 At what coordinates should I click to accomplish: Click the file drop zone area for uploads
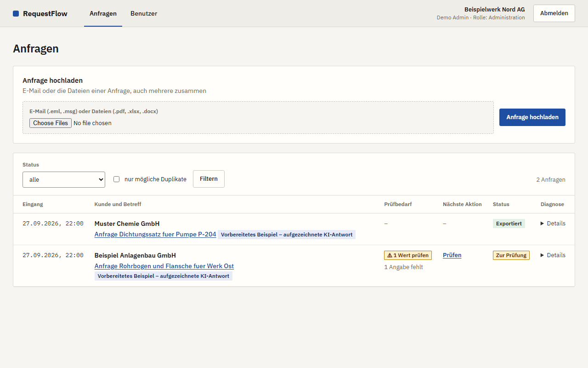point(258,118)
